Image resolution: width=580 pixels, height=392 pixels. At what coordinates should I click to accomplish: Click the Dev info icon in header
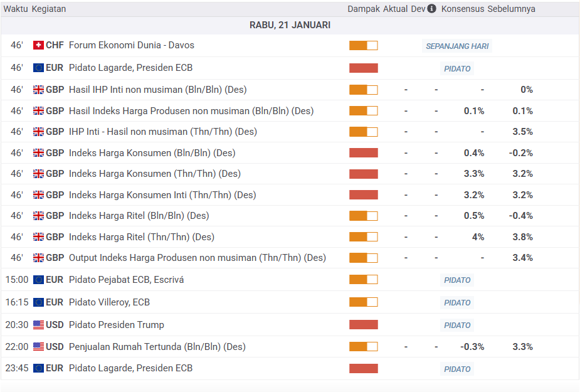coord(431,9)
